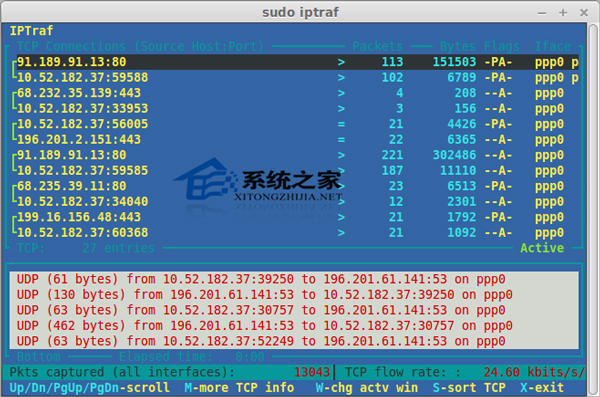600x397 pixels.
Task: Click the terminal vertical scrollbar
Action: (x=593, y=209)
